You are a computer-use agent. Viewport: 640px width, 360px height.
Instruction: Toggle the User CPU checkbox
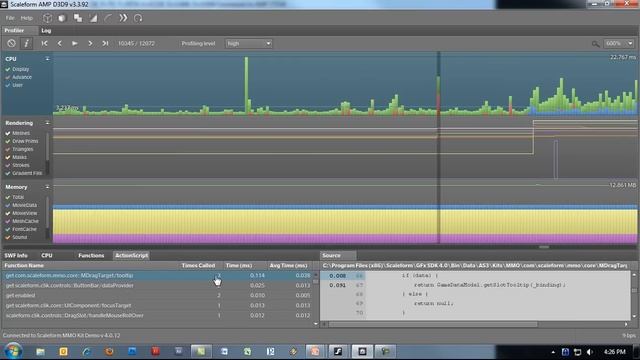8,85
